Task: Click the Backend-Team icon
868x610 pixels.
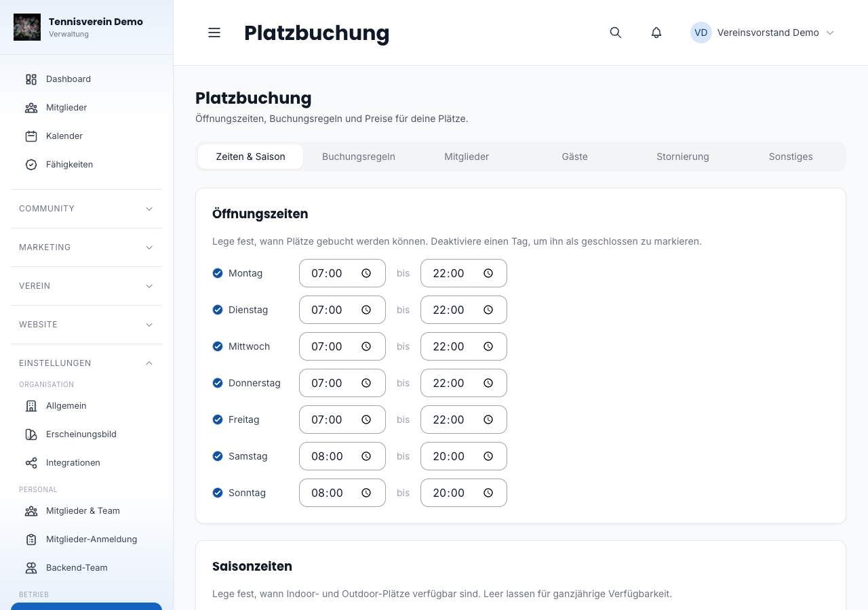Action: click(x=31, y=568)
